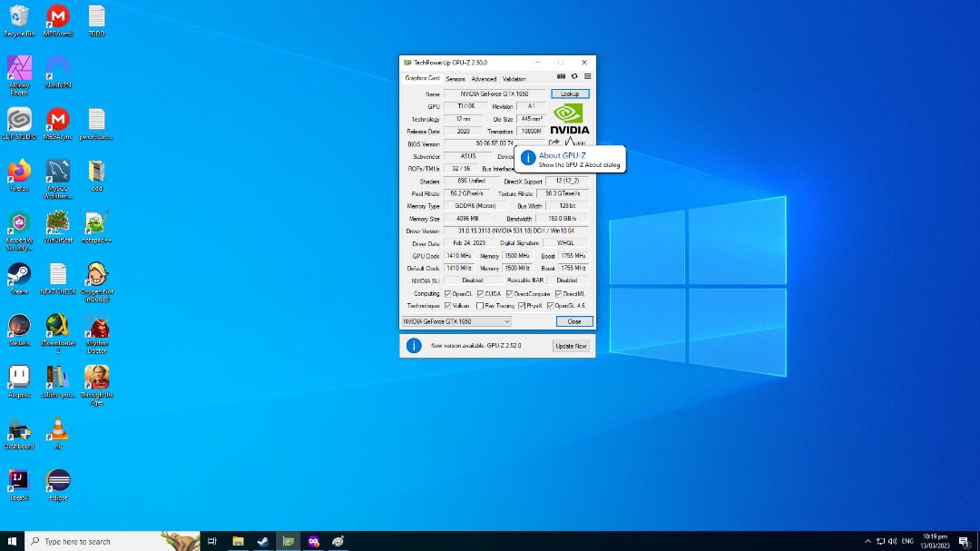This screenshot has height=551, width=980.
Task: Open the CLIP STUDIO desktop shortcut
Action: click(19, 123)
